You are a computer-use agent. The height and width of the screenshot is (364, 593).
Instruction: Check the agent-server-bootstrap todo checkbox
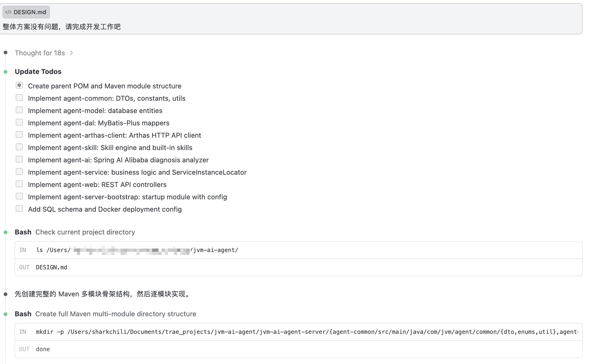pyautogui.click(x=19, y=196)
